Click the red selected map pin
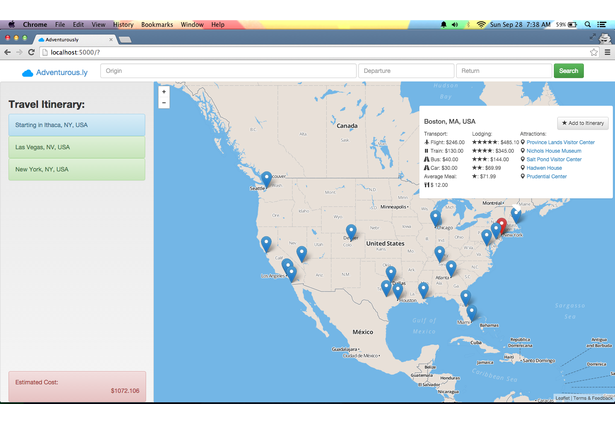The height and width of the screenshot is (424, 615). coord(502,226)
